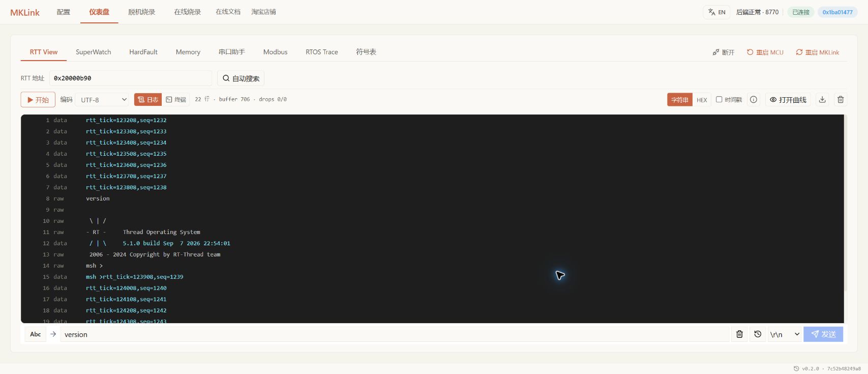Open the 串口助手 tab
868x374 pixels.
pyautogui.click(x=232, y=52)
